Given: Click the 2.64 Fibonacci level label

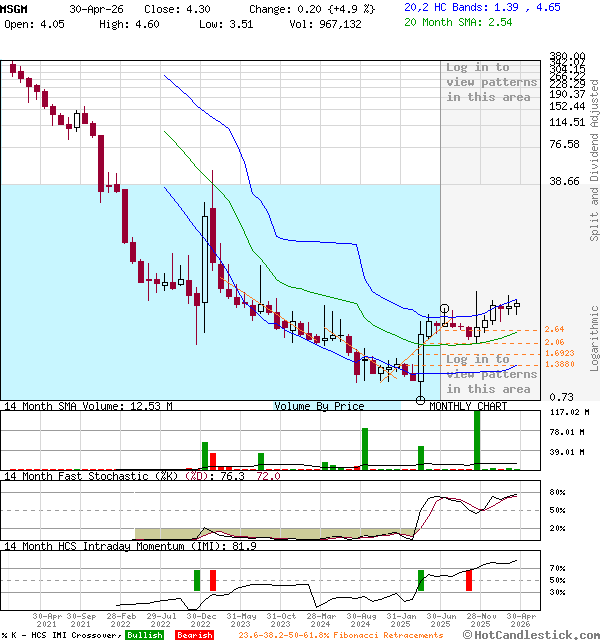Looking at the screenshot, I should click(555, 330).
